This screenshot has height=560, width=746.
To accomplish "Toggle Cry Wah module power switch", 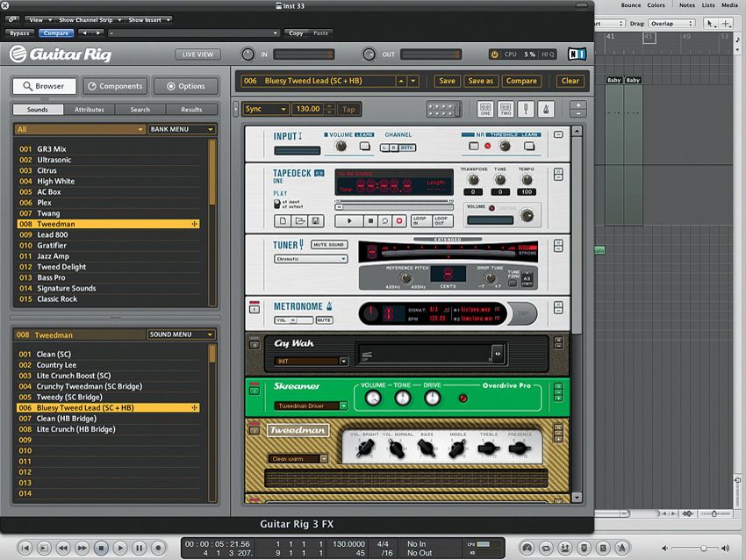I will (x=255, y=345).
